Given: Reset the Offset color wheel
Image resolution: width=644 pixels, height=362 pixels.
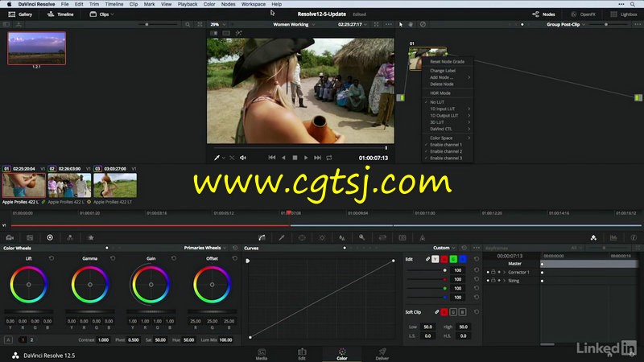Looking at the screenshot, I should (235, 258).
